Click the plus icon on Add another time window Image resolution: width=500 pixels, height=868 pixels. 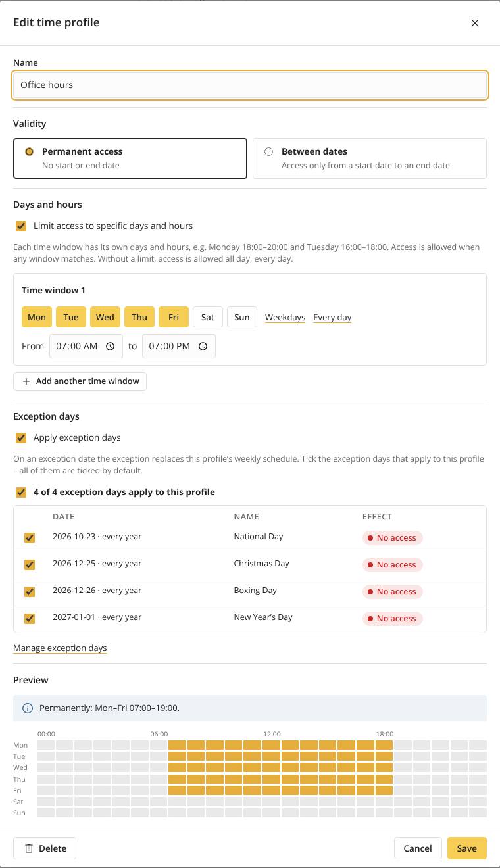pyautogui.click(x=26, y=381)
